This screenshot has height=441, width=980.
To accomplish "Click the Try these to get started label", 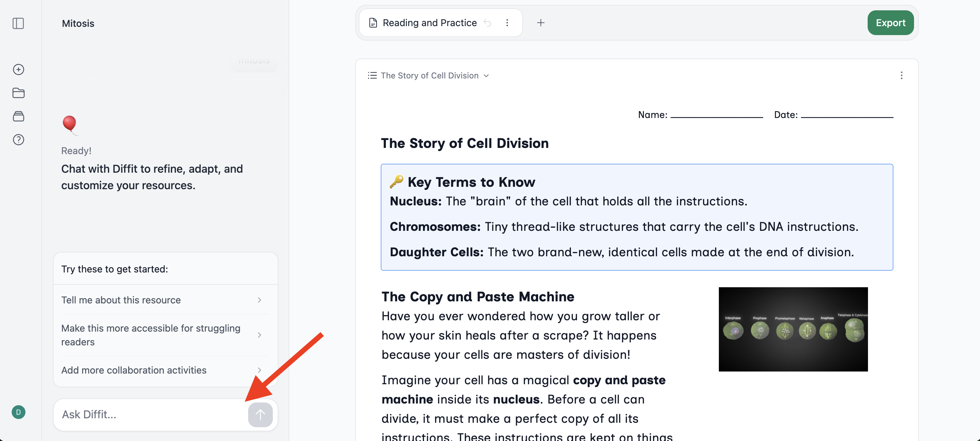I will (114, 269).
